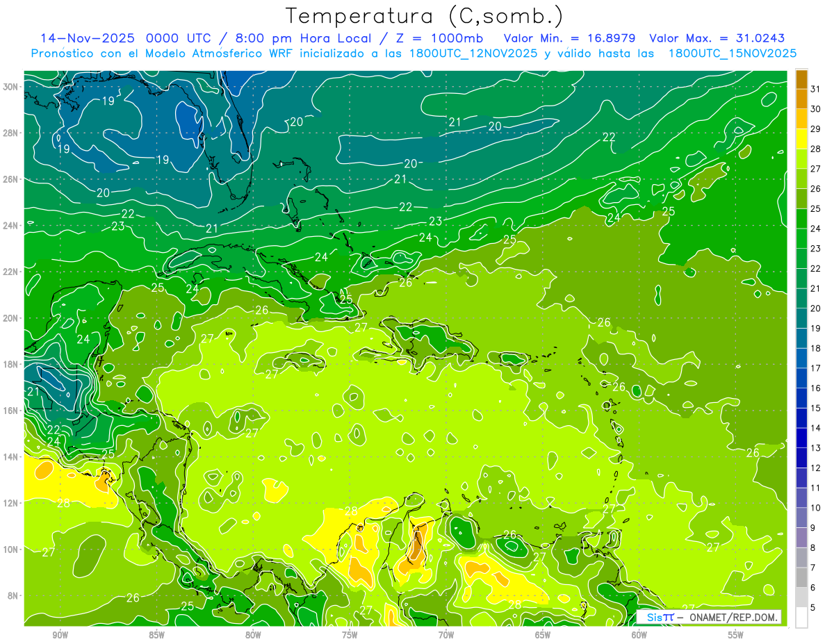Viewport: 834px width, 644px height.
Task: Click the 55W longitude axis label
Action: [736, 635]
